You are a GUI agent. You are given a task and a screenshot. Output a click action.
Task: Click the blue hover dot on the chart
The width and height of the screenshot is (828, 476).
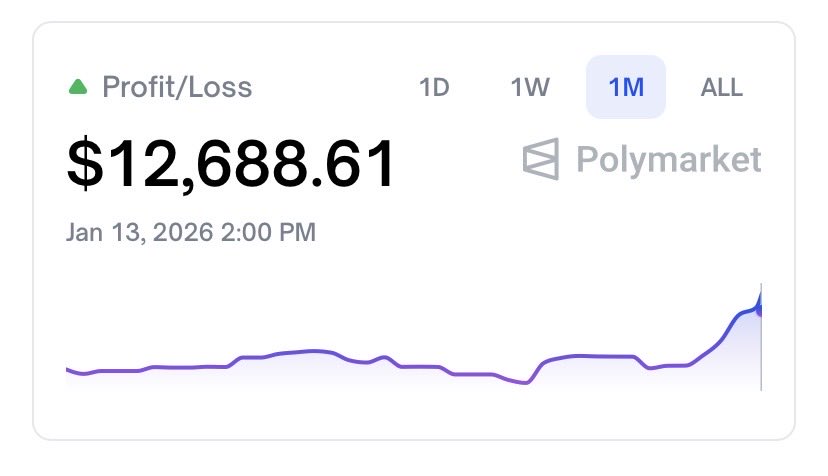click(x=759, y=310)
